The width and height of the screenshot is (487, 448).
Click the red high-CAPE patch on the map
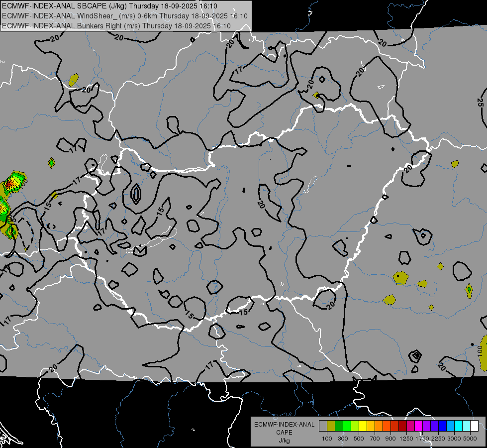(11, 184)
